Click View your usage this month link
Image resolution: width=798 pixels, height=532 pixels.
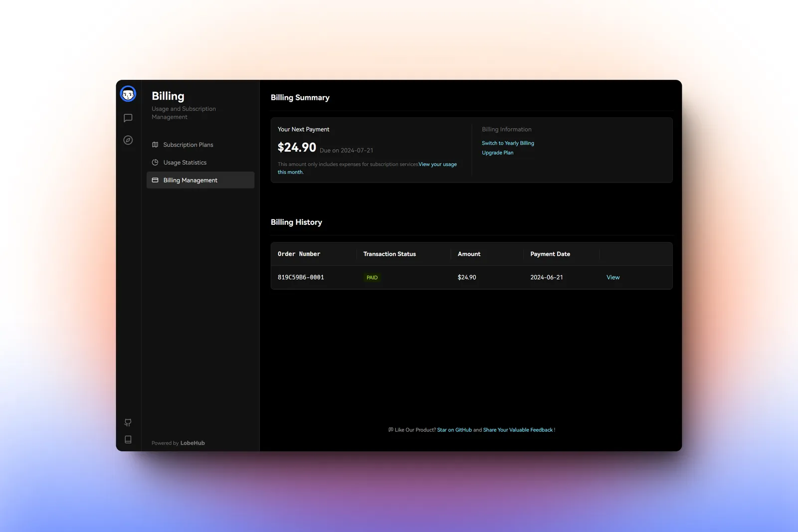click(x=437, y=164)
